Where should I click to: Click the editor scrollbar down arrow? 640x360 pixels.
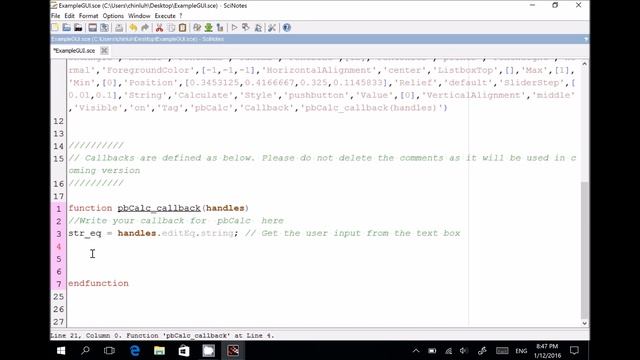click(584, 323)
